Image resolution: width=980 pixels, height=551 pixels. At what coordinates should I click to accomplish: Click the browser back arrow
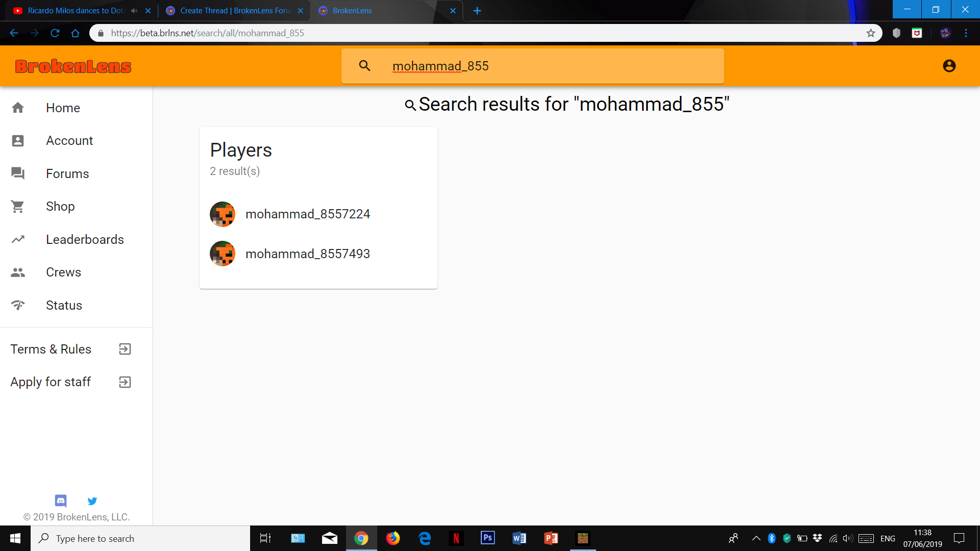(x=14, y=33)
